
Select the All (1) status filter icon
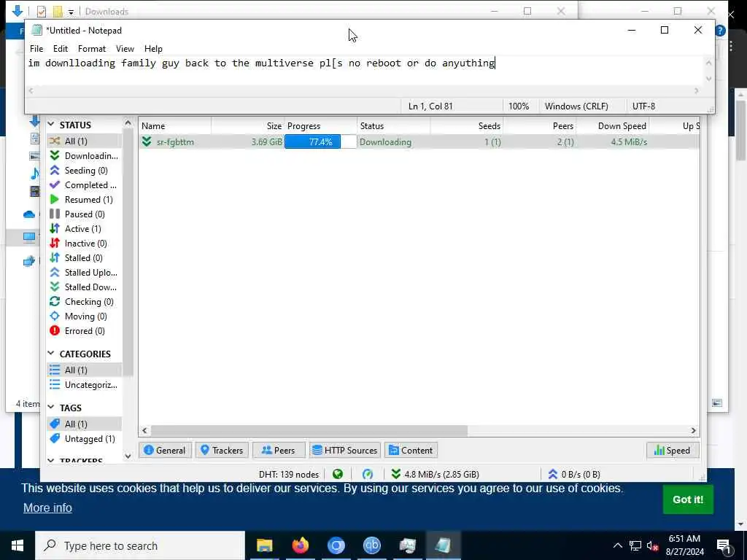tap(55, 141)
